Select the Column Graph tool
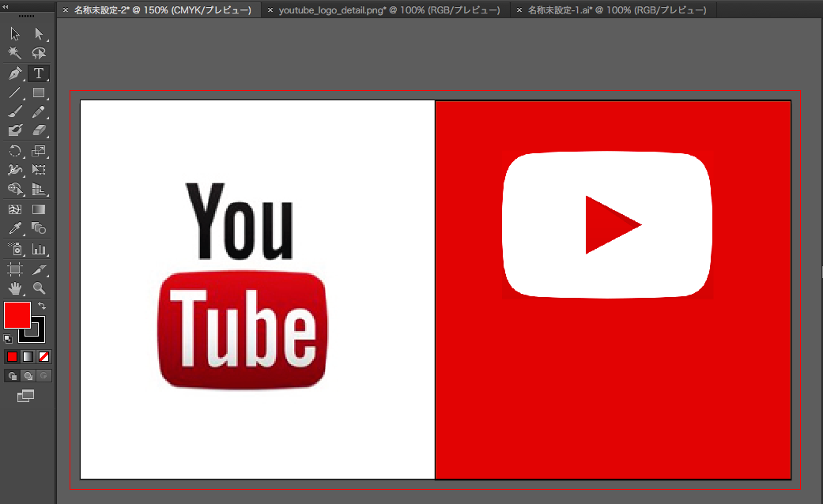 [x=39, y=249]
